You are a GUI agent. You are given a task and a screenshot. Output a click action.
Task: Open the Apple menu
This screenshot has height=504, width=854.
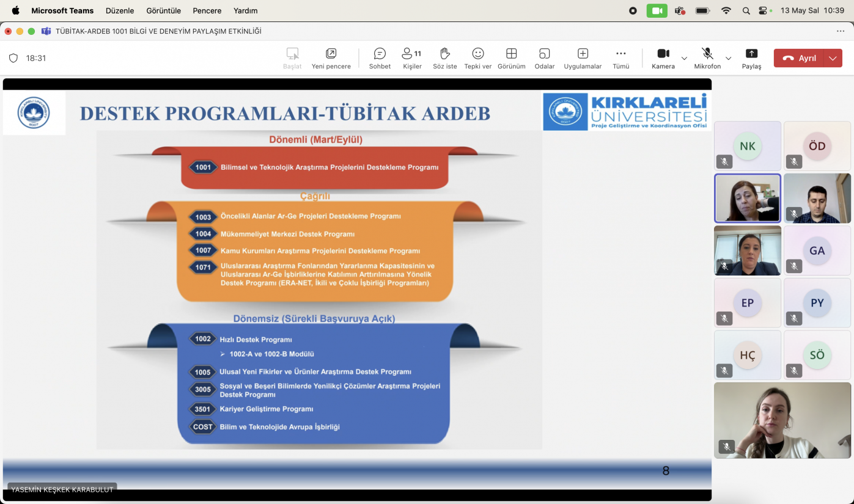pyautogui.click(x=15, y=10)
